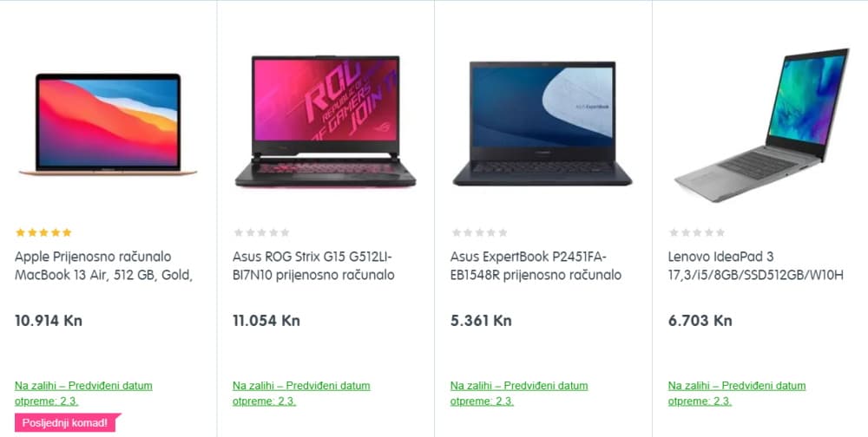Click the MacBook five-star rating
This screenshot has width=868, height=437.
43,232
